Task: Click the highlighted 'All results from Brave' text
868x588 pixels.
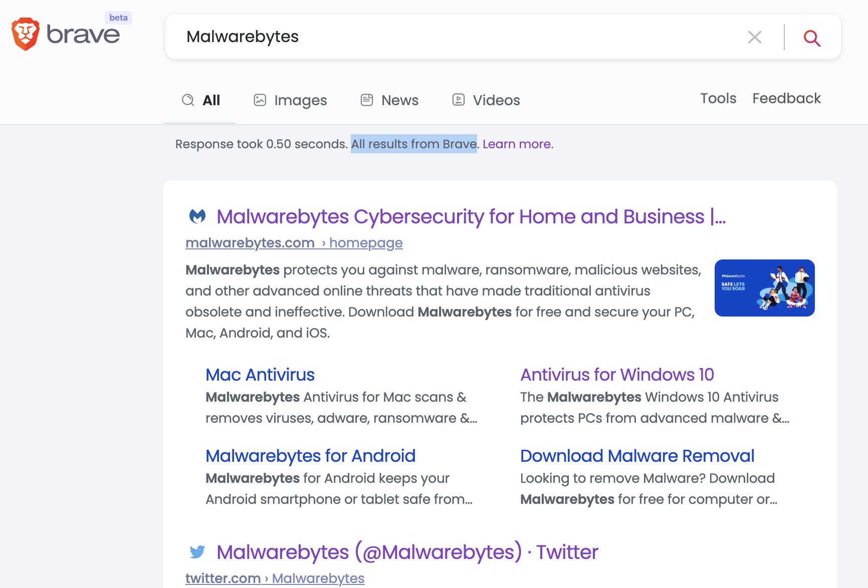Action: (x=414, y=144)
